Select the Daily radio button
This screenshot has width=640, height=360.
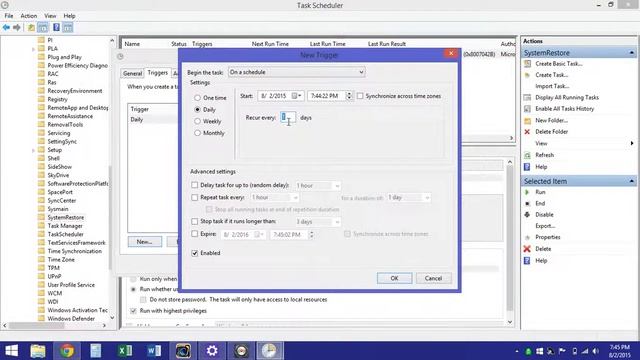tap(198, 109)
